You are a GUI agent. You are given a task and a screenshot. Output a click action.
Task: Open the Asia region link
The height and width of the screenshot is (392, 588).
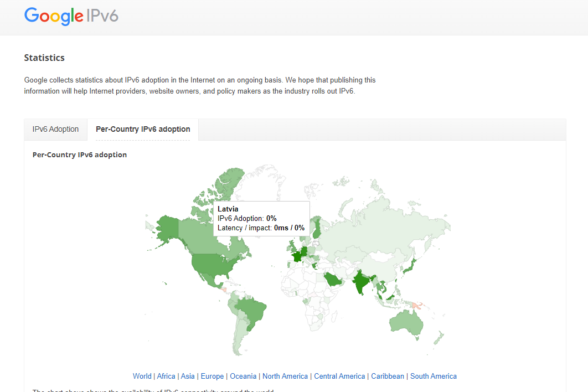point(188,376)
